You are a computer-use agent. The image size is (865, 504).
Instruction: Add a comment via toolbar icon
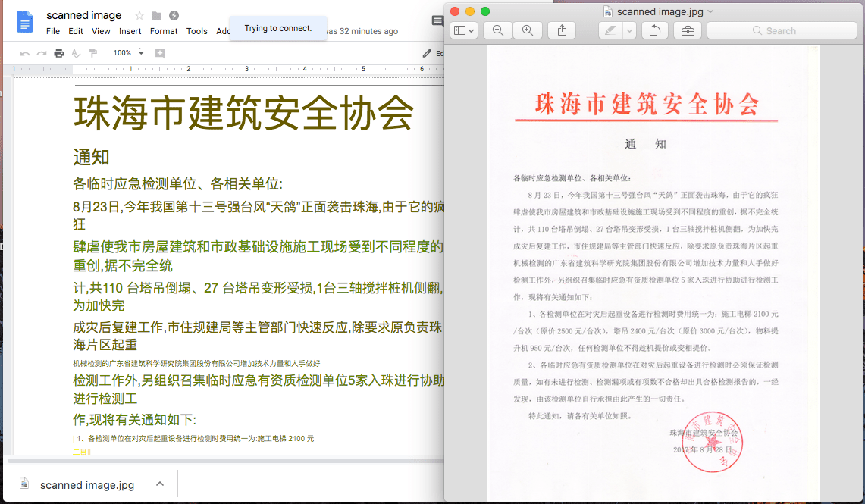[160, 54]
